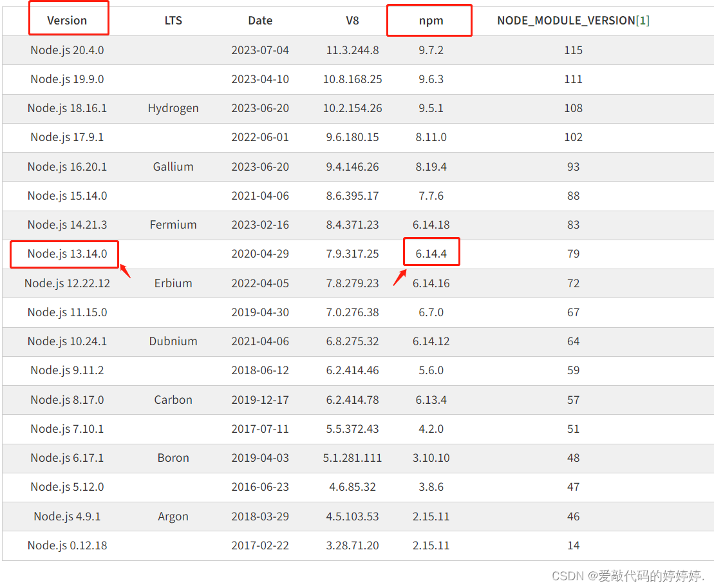Click the Version column header
This screenshot has height=588, width=714.
click(x=67, y=21)
